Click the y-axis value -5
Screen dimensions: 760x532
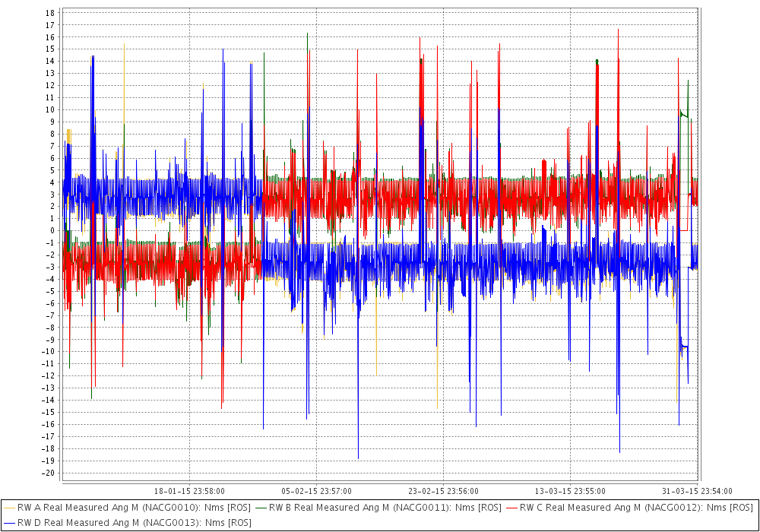tap(50, 291)
